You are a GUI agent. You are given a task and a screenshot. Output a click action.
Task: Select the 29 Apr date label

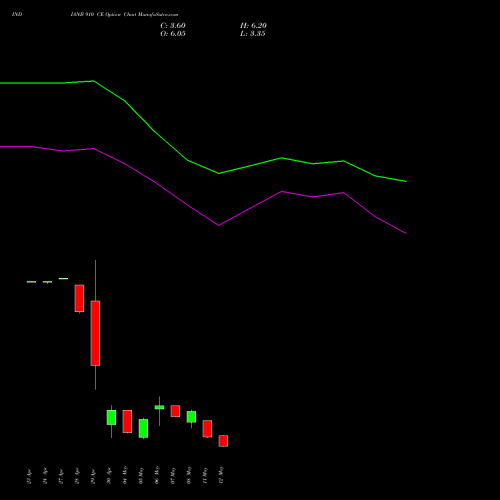(93, 477)
